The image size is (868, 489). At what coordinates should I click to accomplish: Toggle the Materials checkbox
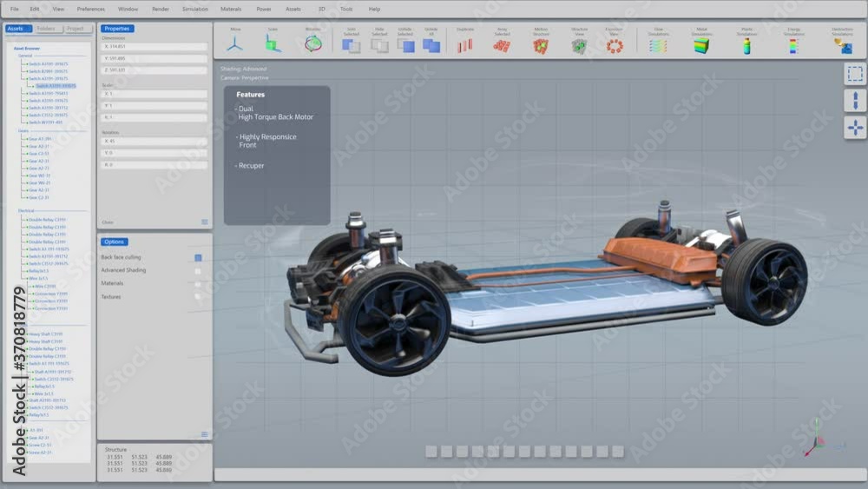click(x=198, y=284)
